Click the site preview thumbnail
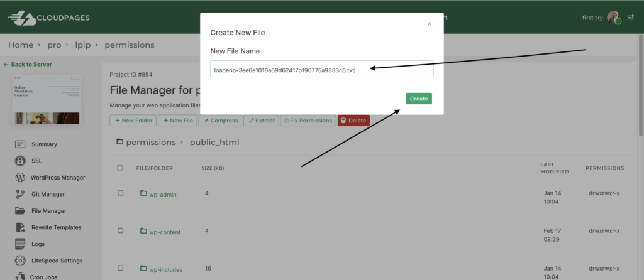 [47, 100]
